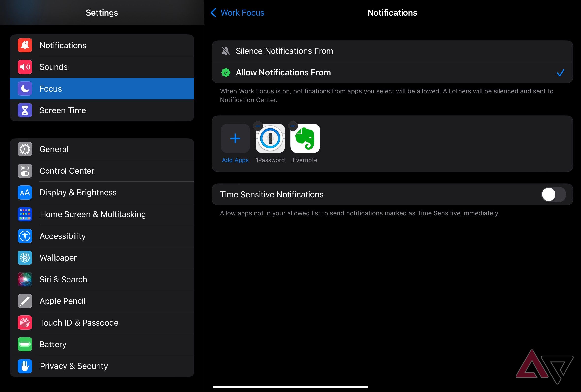Open Touch ID & Passcode settings entry
Image resolution: width=581 pixels, height=392 pixels.
(x=79, y=323)
